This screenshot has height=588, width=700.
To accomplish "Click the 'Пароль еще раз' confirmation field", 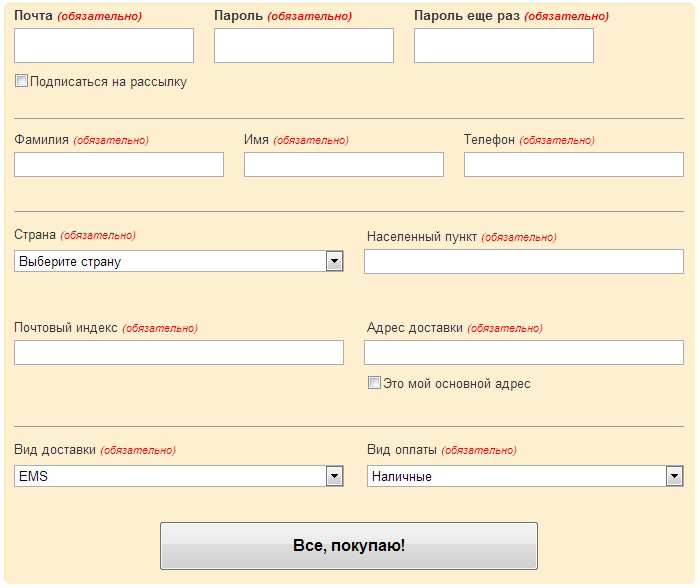I will (504, 46).
